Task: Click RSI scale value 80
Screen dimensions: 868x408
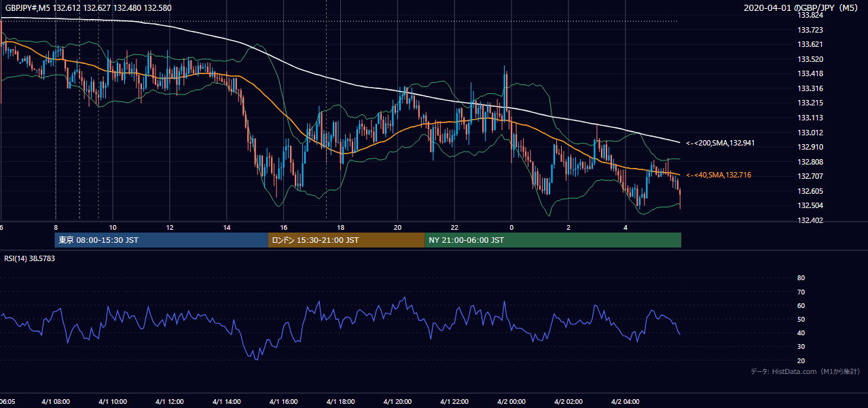Action: (801, 278)
